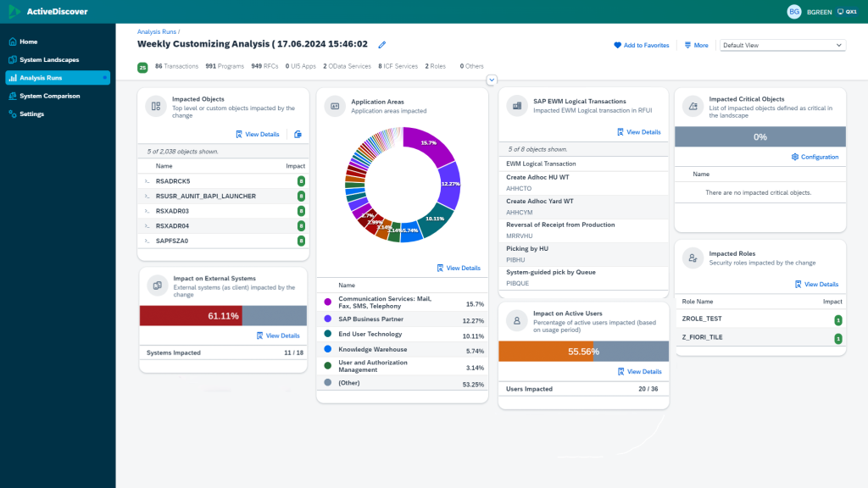Viewport: 868px width, 488px height.
Task: Click the ActiveDiscover logo icon
Action: 15,11
